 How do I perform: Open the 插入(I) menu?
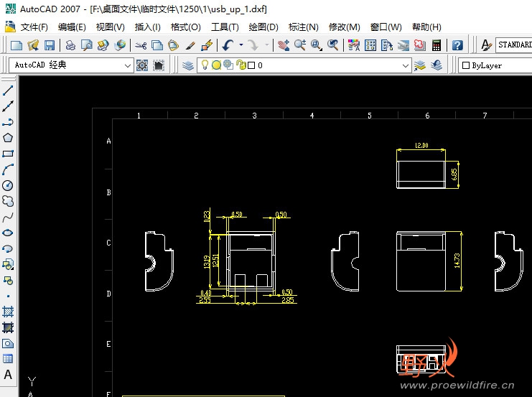click(x=148, y=27)
